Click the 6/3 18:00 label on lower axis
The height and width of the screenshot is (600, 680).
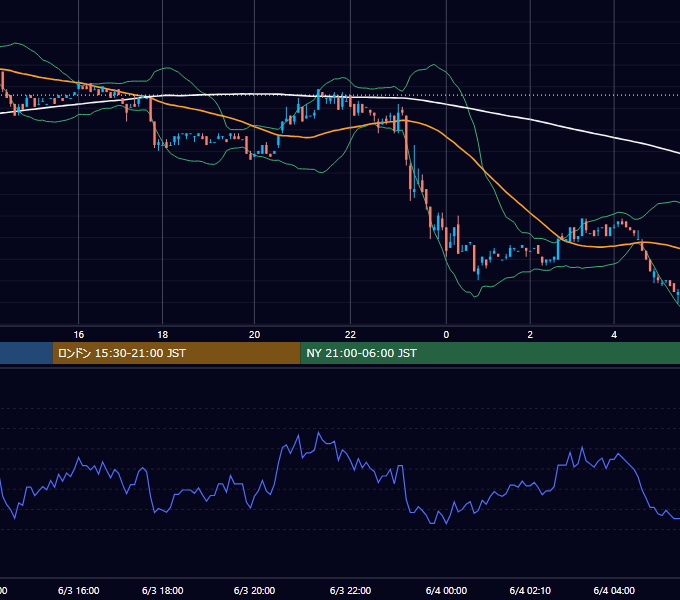tap(163, 590)
